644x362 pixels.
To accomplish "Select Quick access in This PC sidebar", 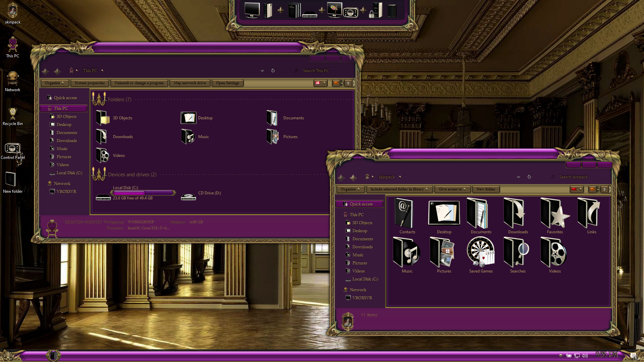I will point(65,98).
